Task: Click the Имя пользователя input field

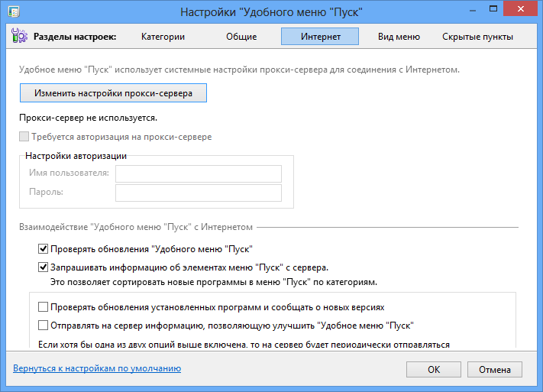Action: tap(198, 173)
